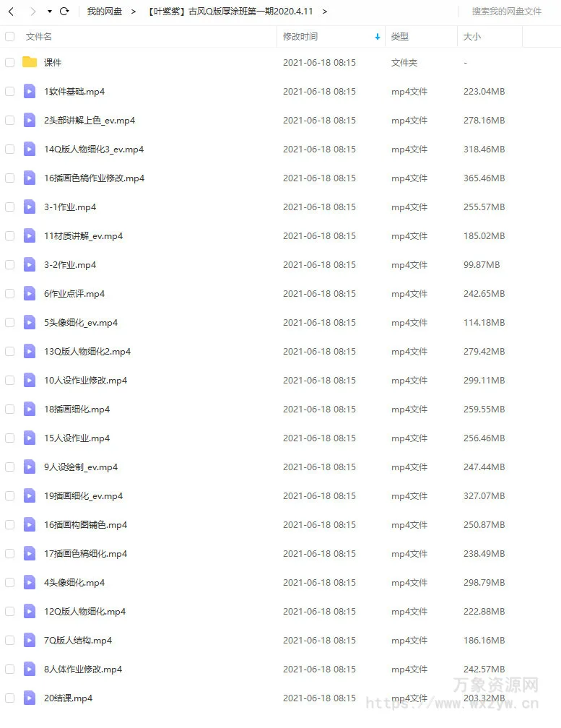Click video icon for 1软件基础.mp4
Viewport: 561px width, 728px height.
coord(30,91)
